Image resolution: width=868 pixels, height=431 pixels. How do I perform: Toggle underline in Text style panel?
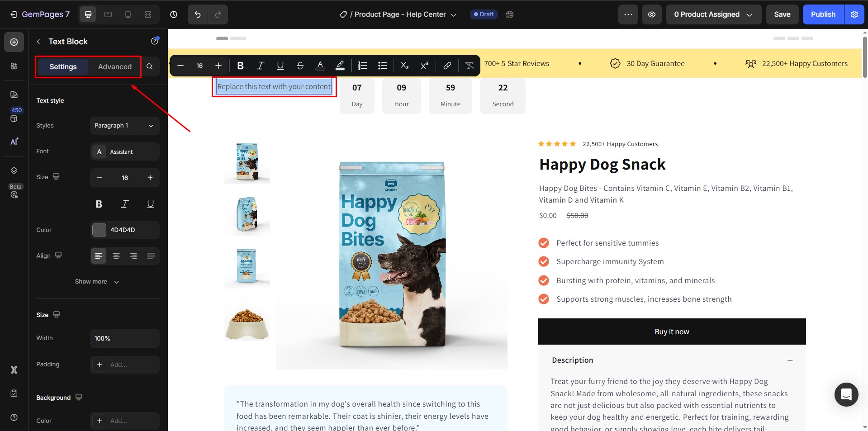(x=150, y=204)
